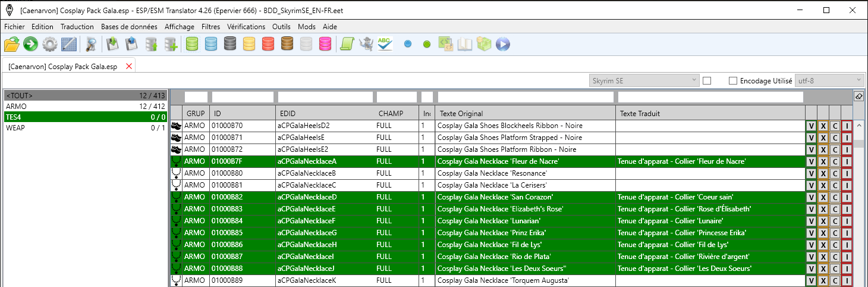Open the Vérifications menu
The height and width of the screenshot is (287, 868).
[x=246, y=27]
